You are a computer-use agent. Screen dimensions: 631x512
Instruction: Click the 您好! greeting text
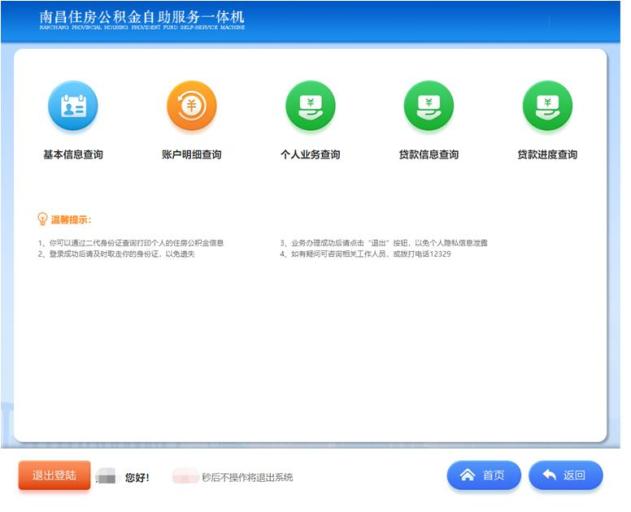pyautogui.click(x=137, y=478)
